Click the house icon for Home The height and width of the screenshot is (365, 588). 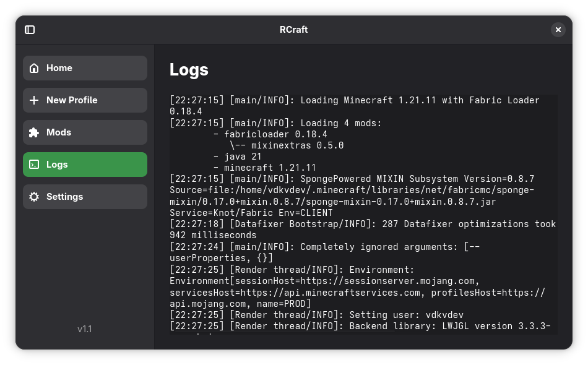34,68
